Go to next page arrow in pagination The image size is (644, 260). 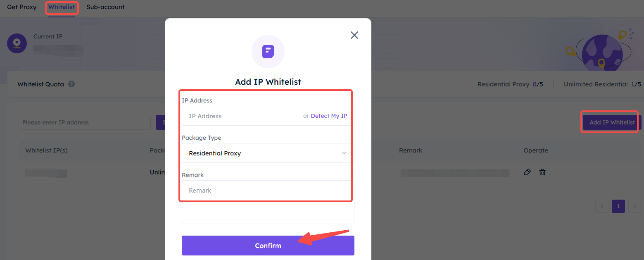pos(635,206)
